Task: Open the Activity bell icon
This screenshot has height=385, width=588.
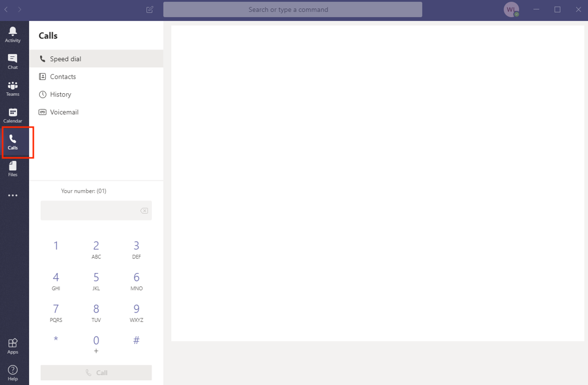Action: pos(12,34)
